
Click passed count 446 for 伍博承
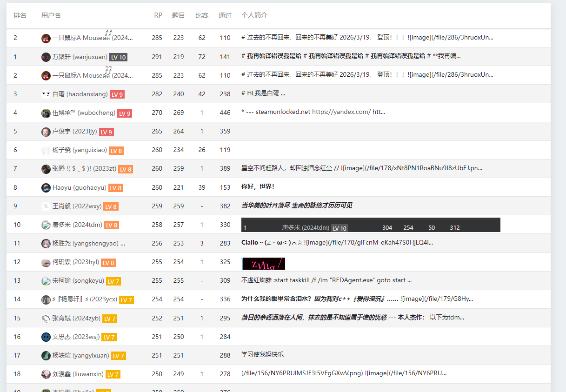tap(225, 113)
